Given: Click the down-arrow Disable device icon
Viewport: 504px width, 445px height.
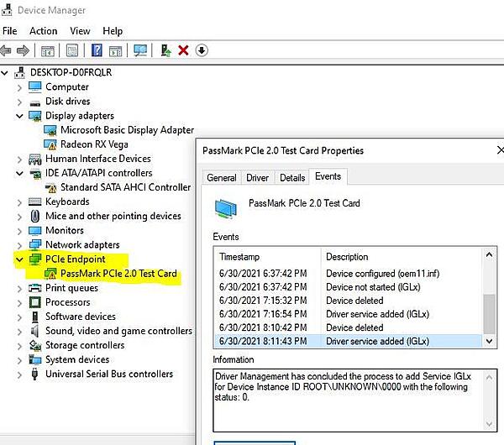Looking at the screenshot, I should [202, 50].
